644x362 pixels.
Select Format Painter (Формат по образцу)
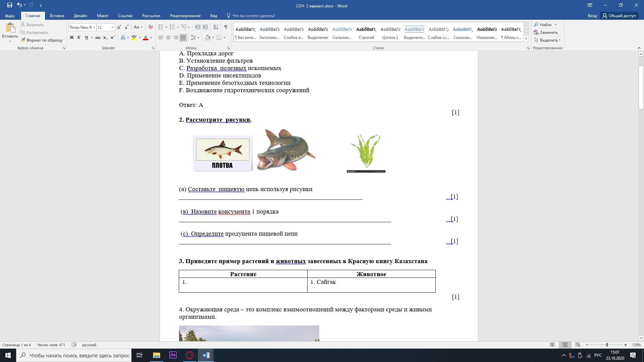[x=42, y=40]
